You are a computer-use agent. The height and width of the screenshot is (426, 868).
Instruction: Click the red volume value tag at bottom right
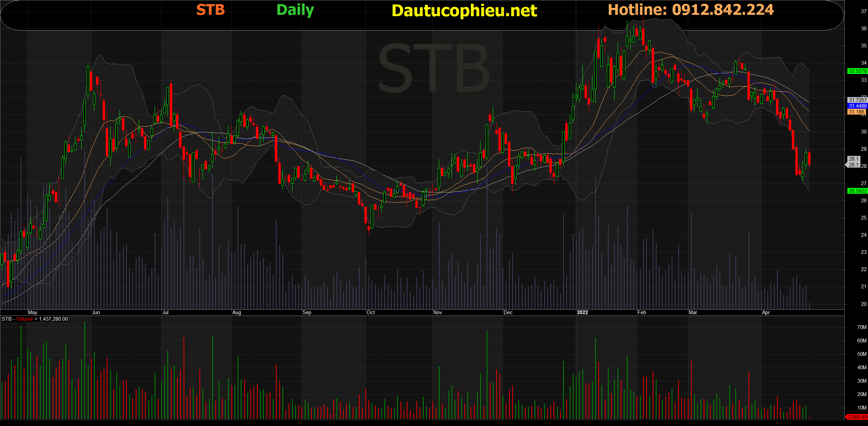(857, 417)
